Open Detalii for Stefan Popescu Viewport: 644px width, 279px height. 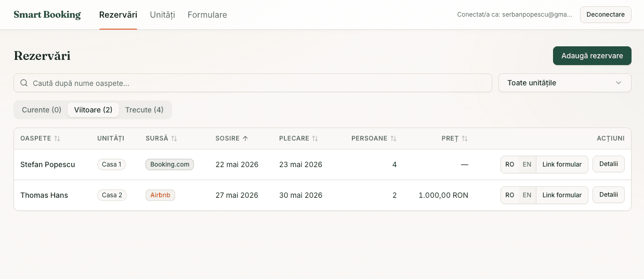609,164
